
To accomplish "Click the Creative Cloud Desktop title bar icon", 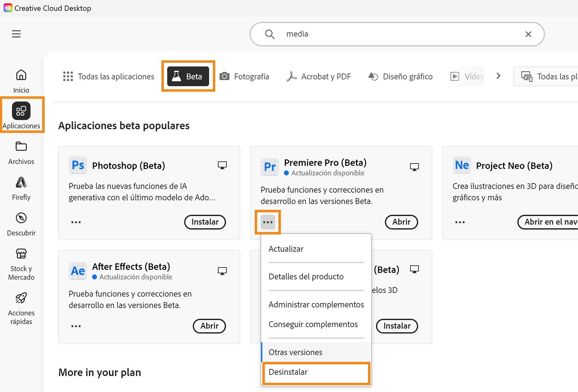I will [x=8, y=8].
